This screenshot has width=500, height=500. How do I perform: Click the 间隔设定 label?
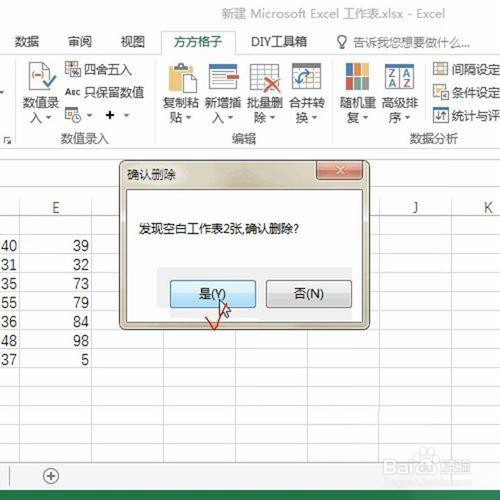point(476,70)
